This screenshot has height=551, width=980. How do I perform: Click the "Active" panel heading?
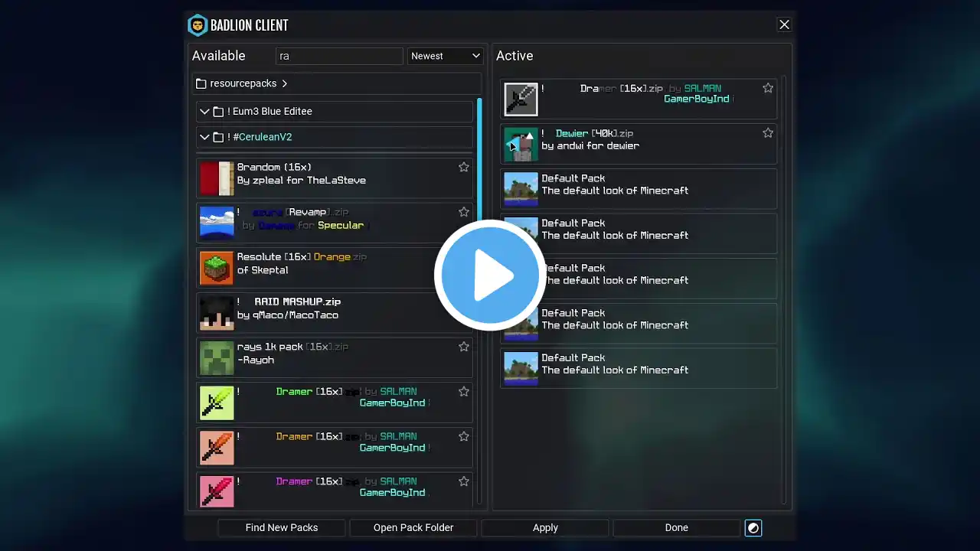click(x=514, y=56)
